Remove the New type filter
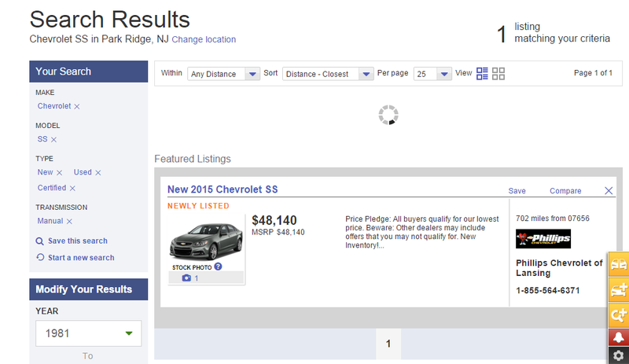Image resolution: width=629 pixels, height=364 pixels. point(60,173)
